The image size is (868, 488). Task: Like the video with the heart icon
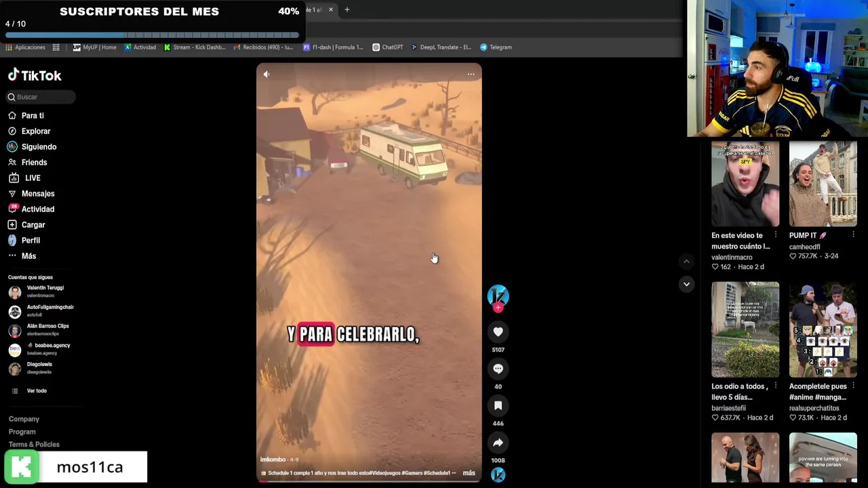pos(498,332)
